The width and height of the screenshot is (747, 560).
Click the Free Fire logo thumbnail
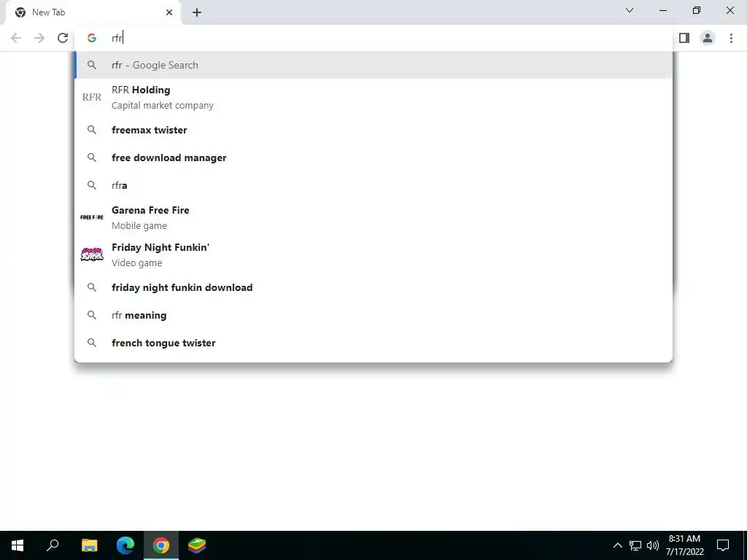pos(91,217)
